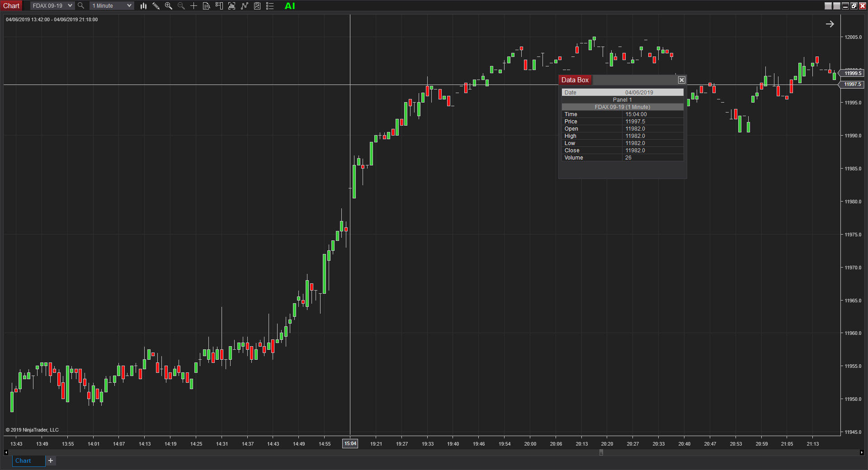Click the Volume value 26
Screen dimensions: 868x470
click(x=628, y=158)
